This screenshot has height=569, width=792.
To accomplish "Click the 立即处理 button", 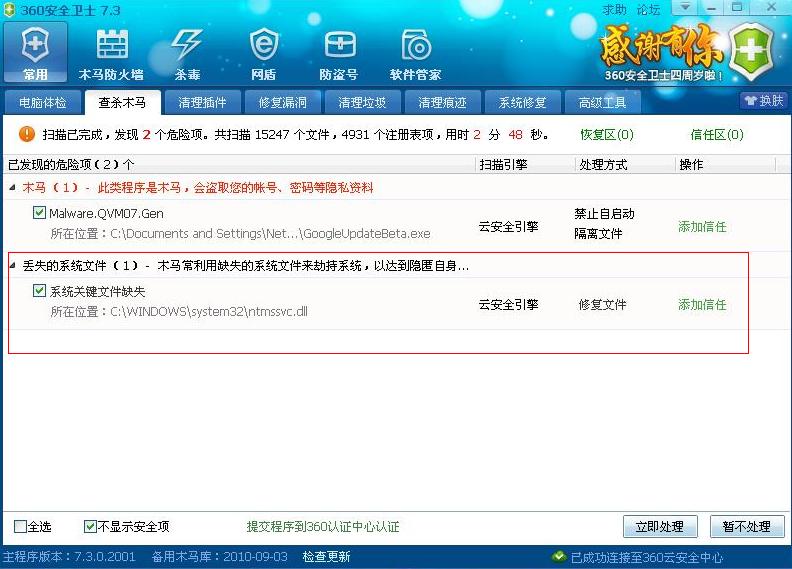I will tap(660, 527).
